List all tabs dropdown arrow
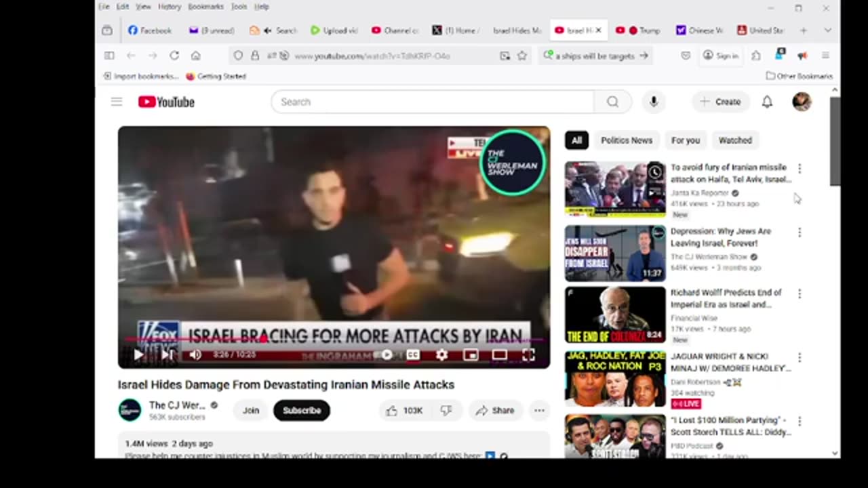The height and width of the screenshot is (488, 868). point(827,30)
